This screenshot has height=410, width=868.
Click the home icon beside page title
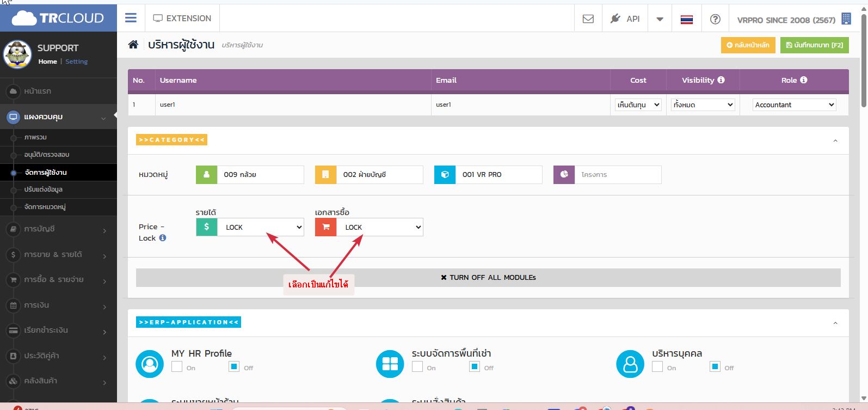(133, 45)
